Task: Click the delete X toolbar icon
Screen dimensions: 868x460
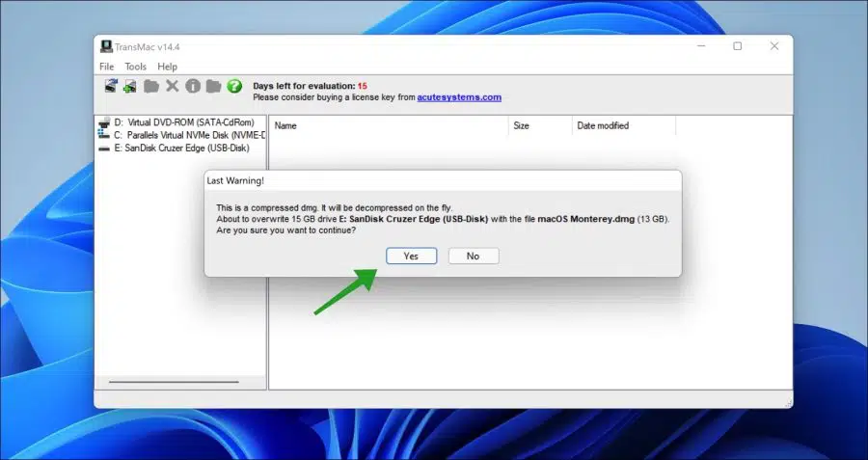Action: pos(173,86)
